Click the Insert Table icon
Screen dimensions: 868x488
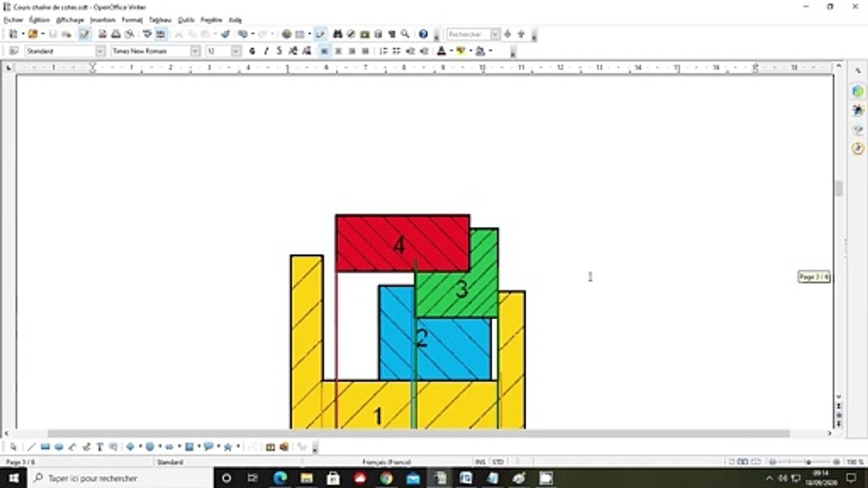[300, 34]
